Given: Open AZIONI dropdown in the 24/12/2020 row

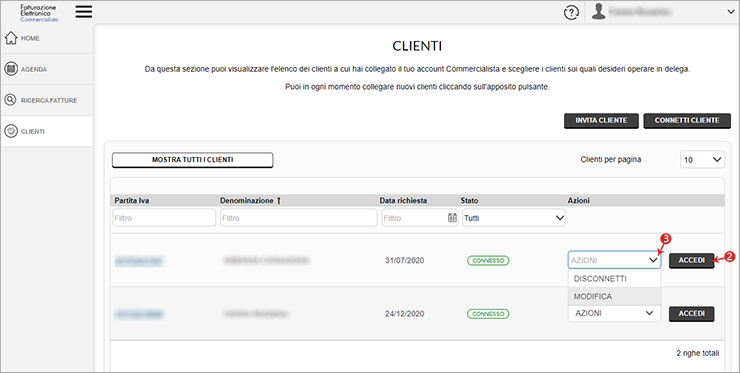Looking at the screenshot, I should pos(614,313).
